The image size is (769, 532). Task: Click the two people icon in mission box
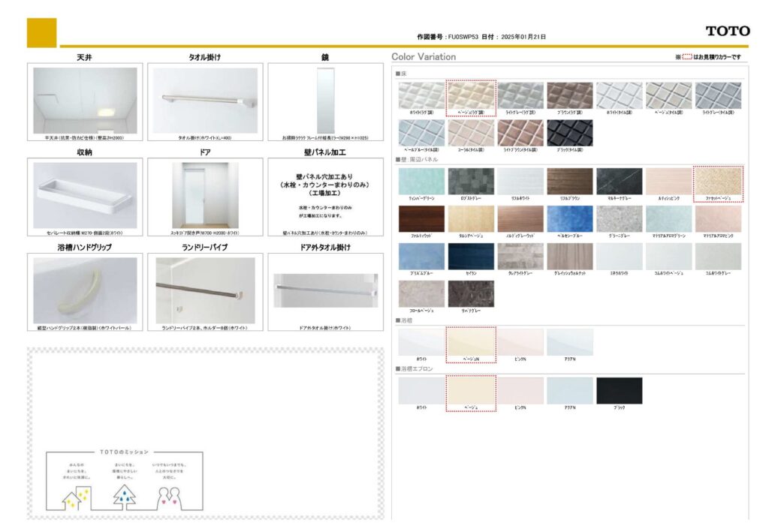click(170, 496)
